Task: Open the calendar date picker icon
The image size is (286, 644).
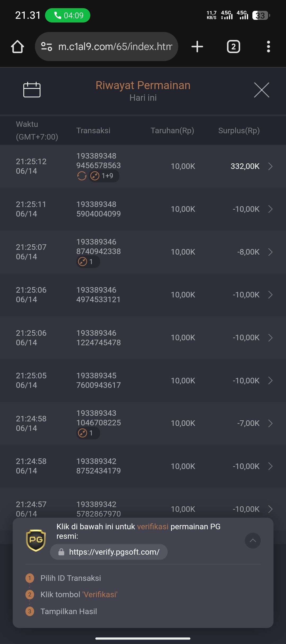Action: (32, 90)
